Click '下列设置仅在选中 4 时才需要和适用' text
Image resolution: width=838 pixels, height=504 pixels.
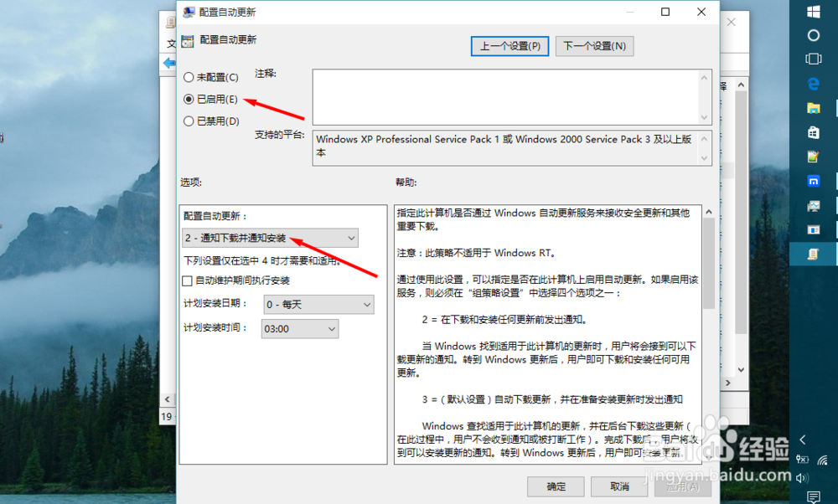pos(262,260)
